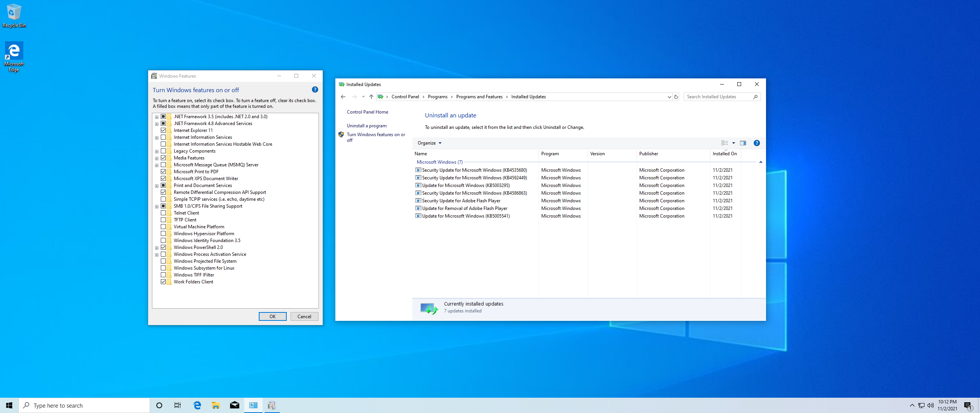The width and height of the screenshot is (980, 413).
Task: Enable Telnet Client feature
Action: click(x=163, y=213)
